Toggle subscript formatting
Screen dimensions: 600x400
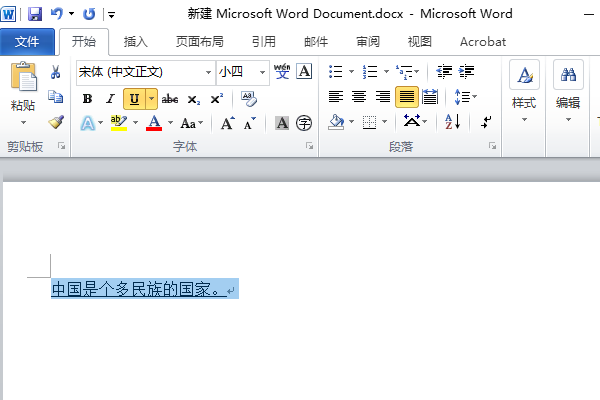194,100
